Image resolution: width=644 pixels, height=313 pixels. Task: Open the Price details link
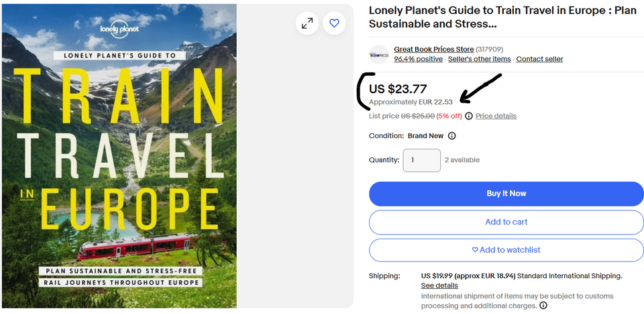496,116
